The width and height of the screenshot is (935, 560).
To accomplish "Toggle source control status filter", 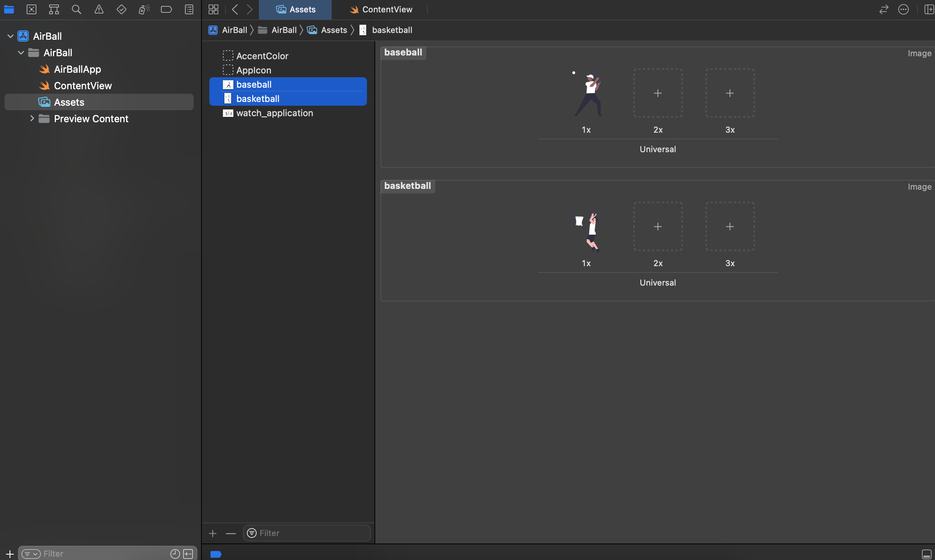I will 188,554.
